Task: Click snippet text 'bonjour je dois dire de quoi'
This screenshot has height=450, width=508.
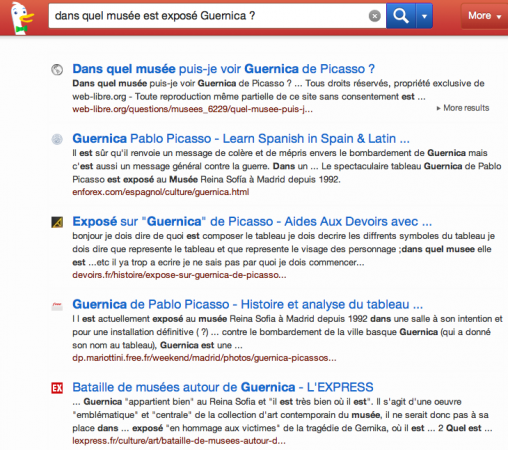Action: (x=128, y=236)
